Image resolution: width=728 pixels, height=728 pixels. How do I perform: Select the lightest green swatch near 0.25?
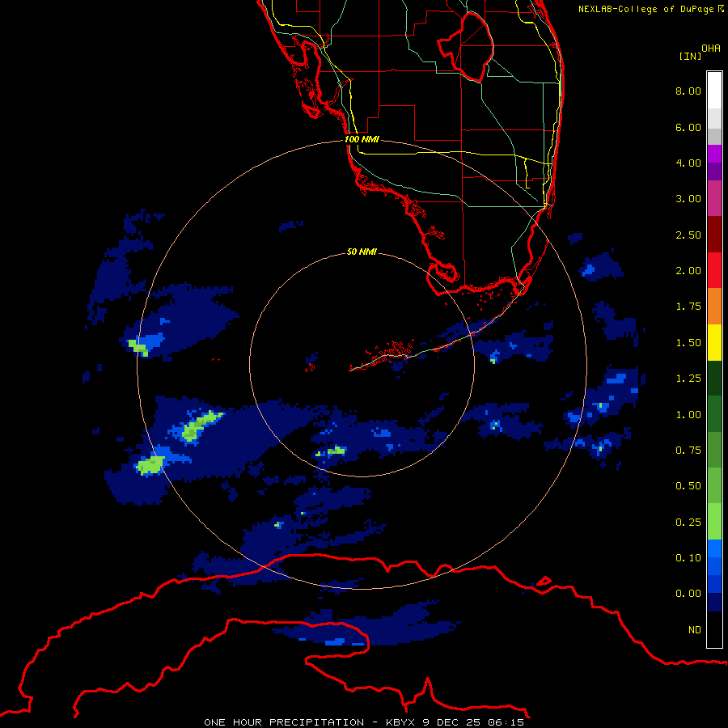click(714, 522)
